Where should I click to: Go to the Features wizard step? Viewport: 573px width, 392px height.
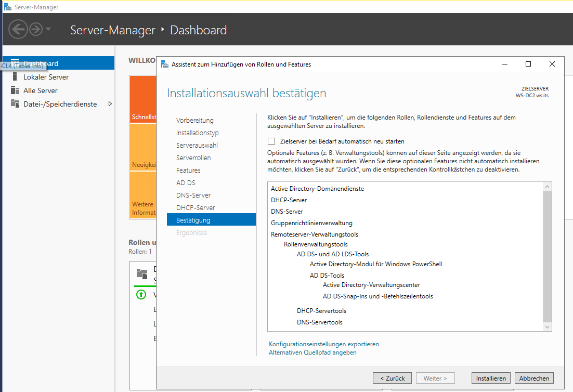coord(188,170)
